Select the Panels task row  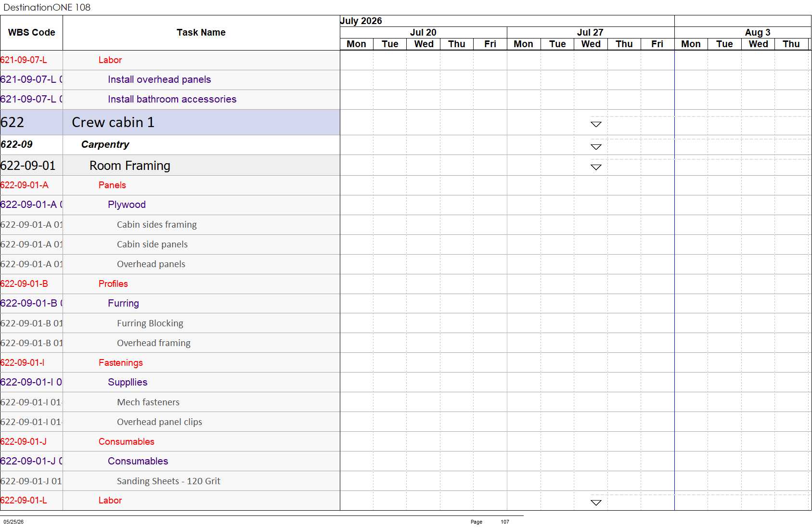click(x=170, y=185)
